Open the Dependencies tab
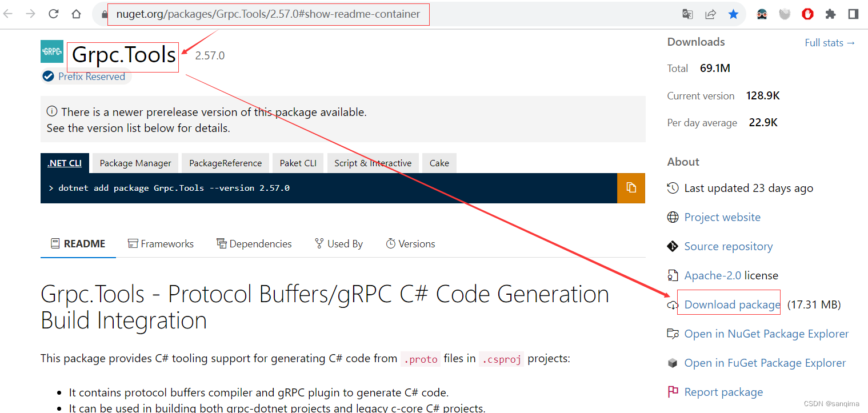 click(254, 244)
